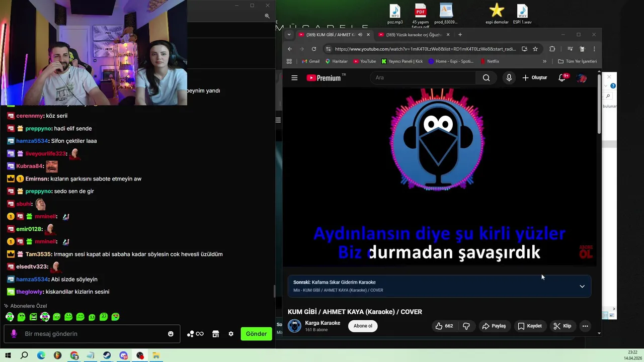Open FL Studio taskbar icon
Image resolution: width=644 pixels, height=362 pixels.
57,355
